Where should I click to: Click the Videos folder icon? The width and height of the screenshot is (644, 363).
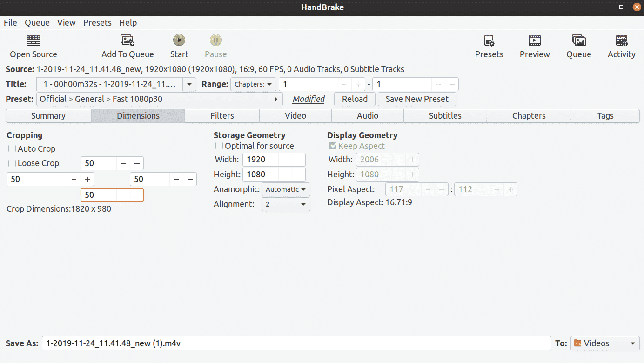point(577,343)
